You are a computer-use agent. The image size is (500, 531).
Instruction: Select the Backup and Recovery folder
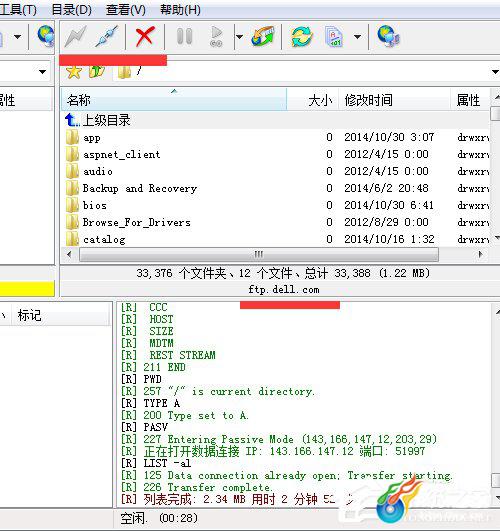tap(140, 188)
